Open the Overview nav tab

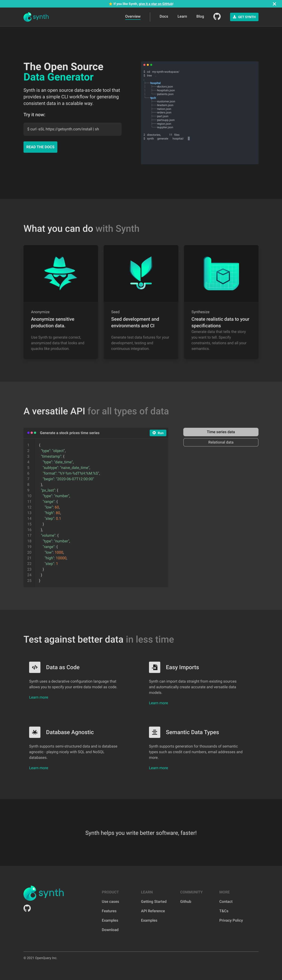pyautogui.click(x=133, y=16)
